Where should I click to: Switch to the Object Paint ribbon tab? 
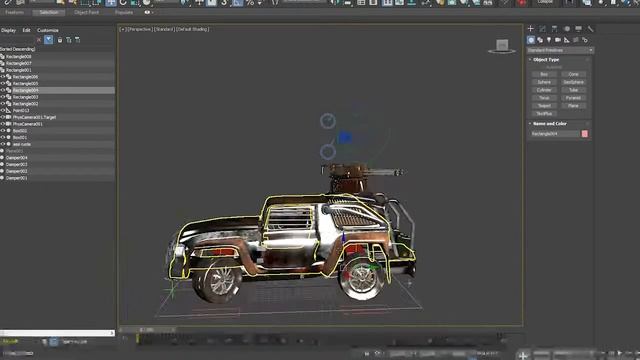pyautogui.click(x=87, y=12)
